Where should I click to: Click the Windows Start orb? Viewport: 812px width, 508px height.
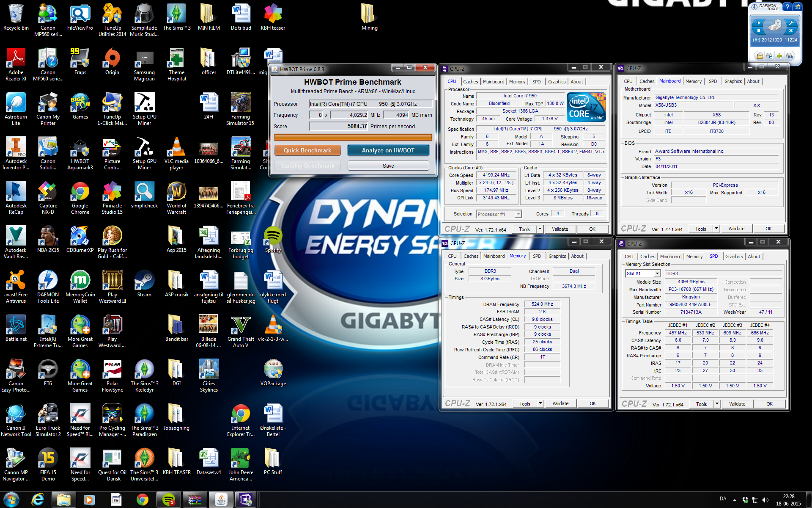(11, 500)
